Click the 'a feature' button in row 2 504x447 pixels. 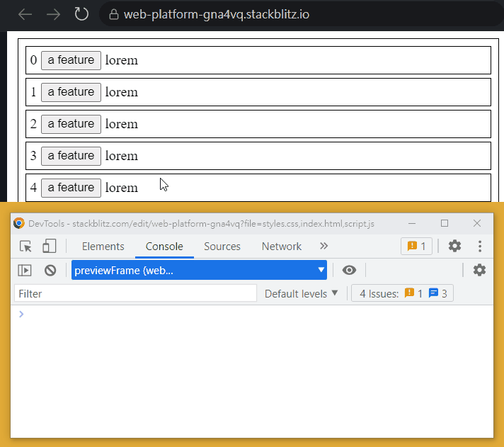click(x=71, y=124)
